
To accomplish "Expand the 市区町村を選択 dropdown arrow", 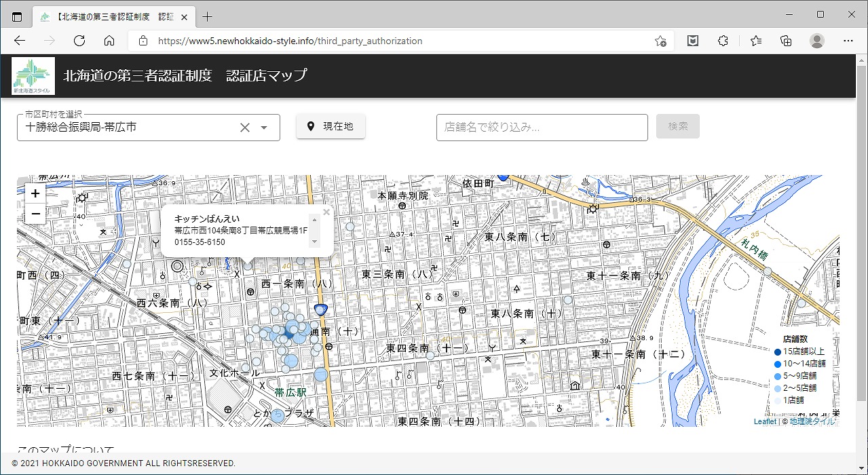I will 264,128.
